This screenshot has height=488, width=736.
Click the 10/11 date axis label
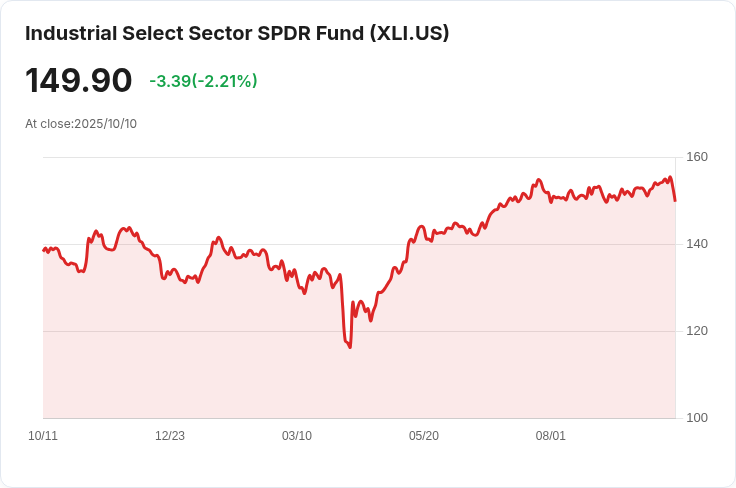[43, 436]
